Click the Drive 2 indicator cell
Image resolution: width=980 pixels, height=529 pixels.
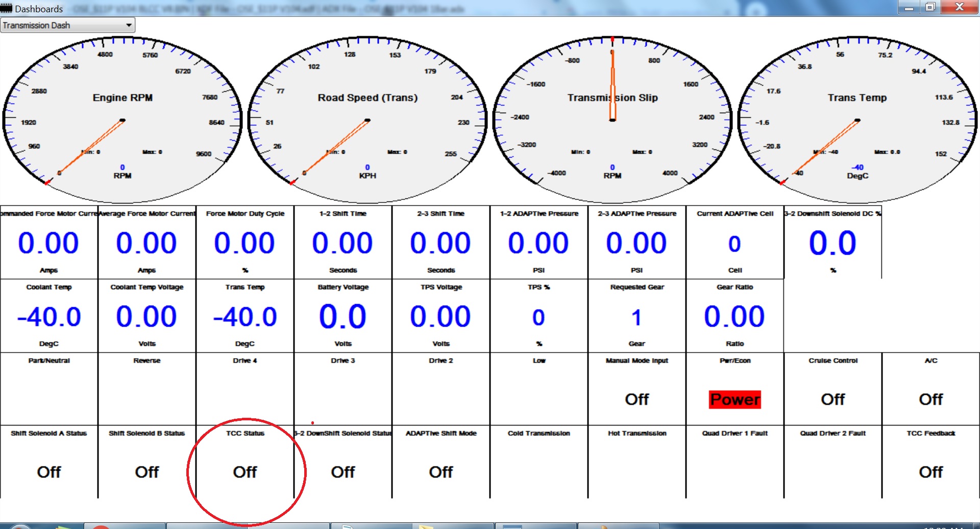tap(441, 389)
